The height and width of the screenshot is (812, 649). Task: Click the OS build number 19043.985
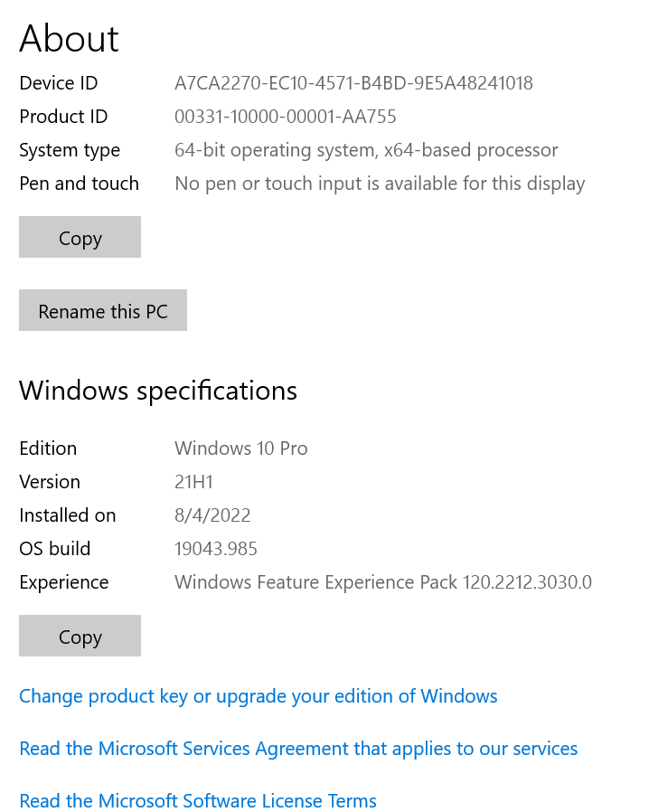[215, 549]
